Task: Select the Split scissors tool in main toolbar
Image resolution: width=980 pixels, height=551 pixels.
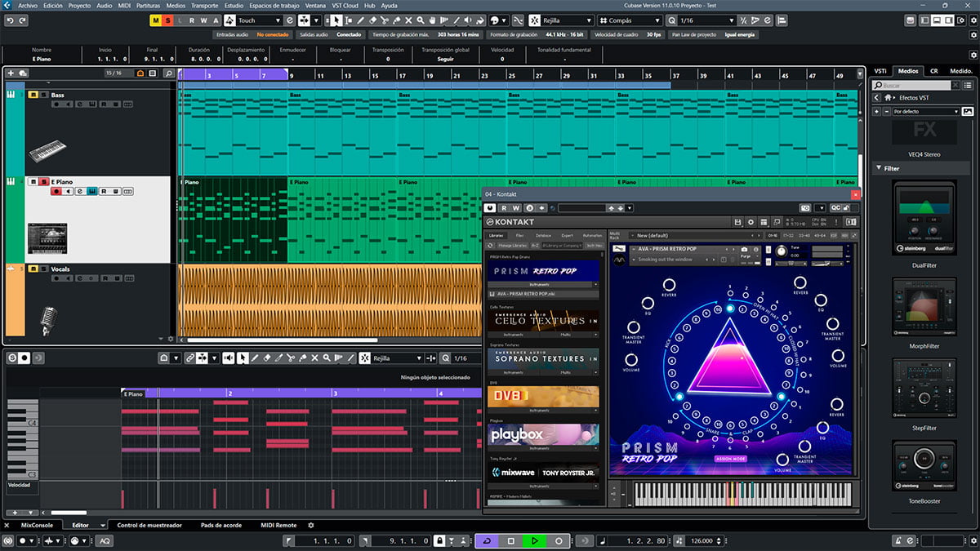Action: [385, 20]
